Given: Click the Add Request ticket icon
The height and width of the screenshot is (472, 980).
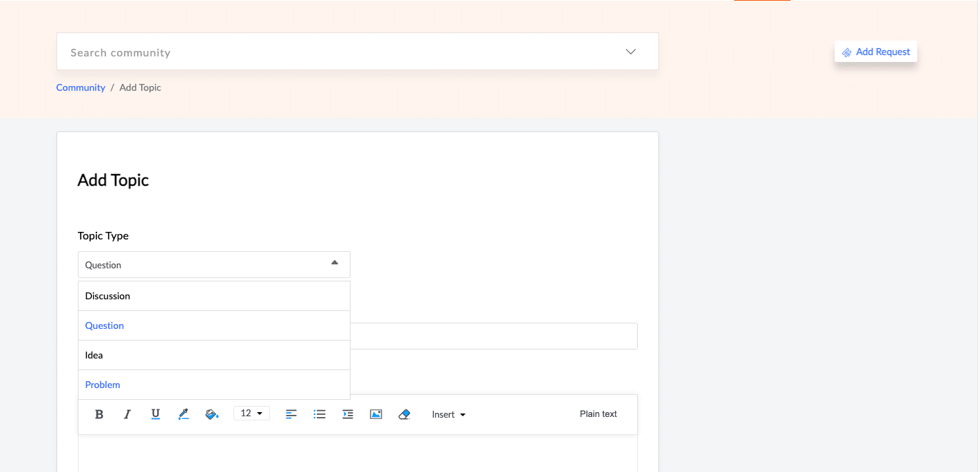Looking at the screenshot, I should (846, 52).
